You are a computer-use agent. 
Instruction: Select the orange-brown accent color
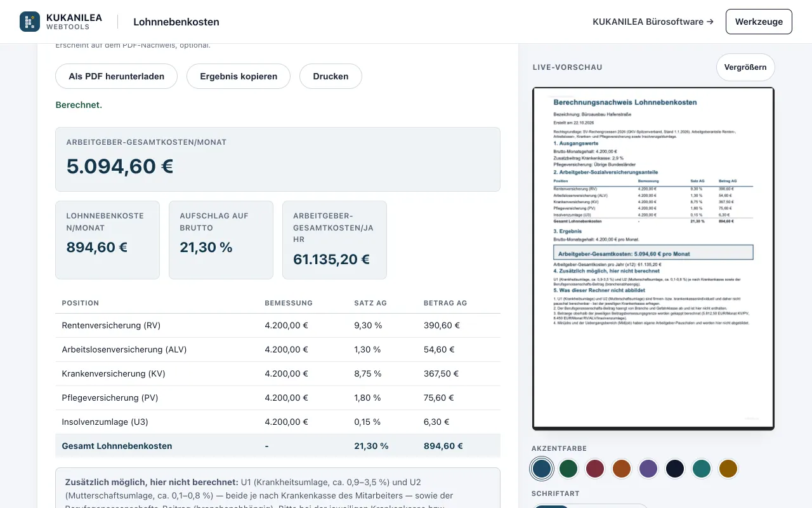coord(622,469)
